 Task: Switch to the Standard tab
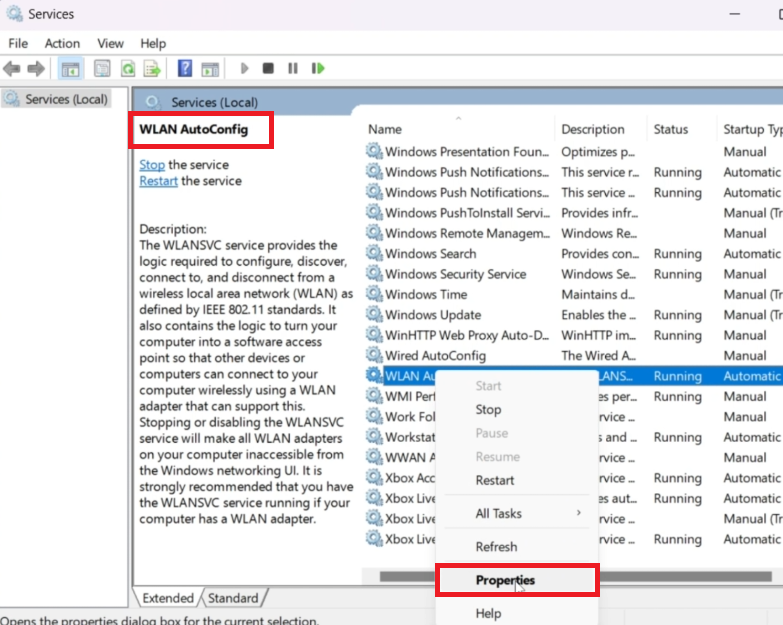tap(232, 598)
